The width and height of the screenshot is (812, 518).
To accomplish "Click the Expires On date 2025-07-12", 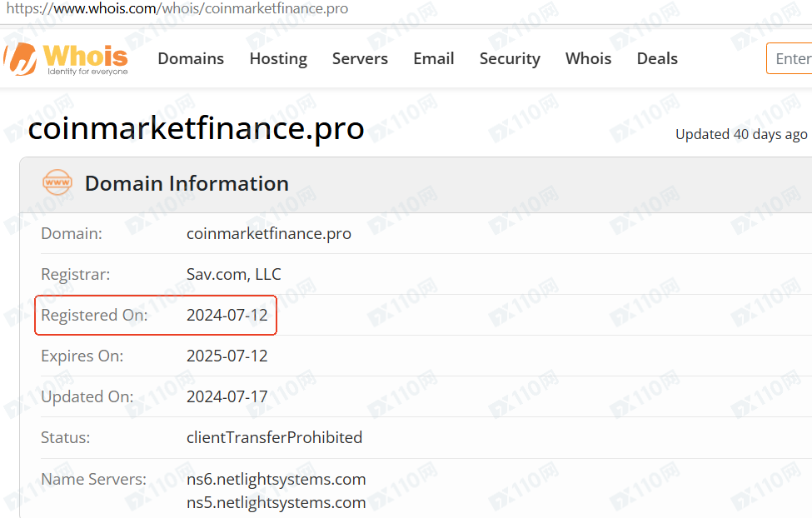I will pos(227,356).
